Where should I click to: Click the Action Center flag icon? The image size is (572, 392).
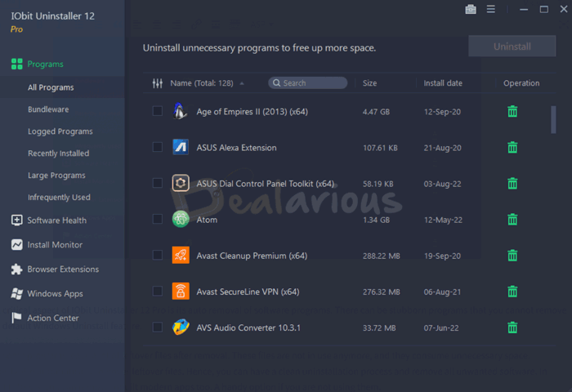(17, 318)
